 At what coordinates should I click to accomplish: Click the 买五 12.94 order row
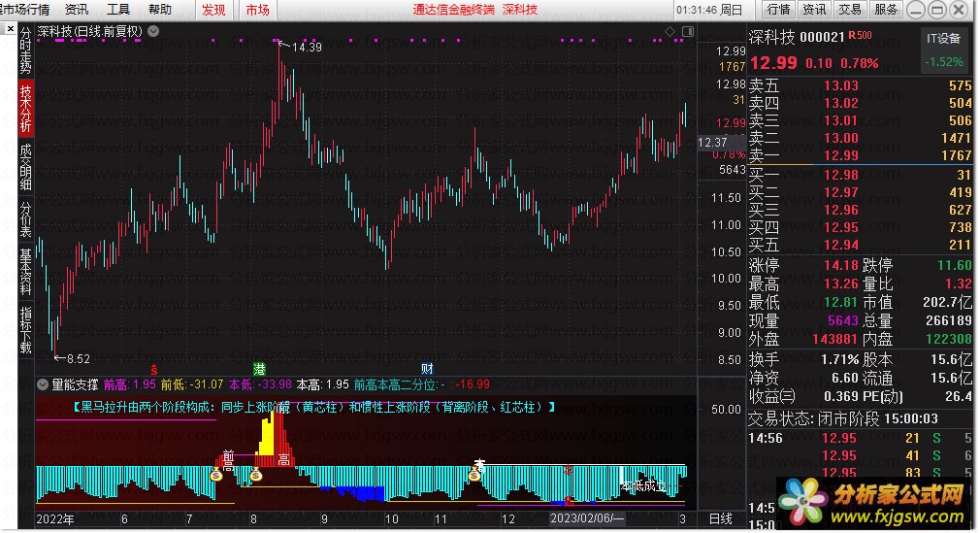point(860,246)
